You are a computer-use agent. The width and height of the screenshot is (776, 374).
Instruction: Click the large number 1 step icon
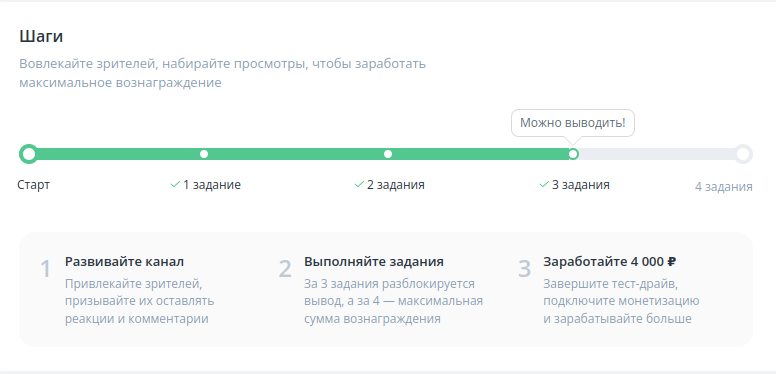(45, 269)
